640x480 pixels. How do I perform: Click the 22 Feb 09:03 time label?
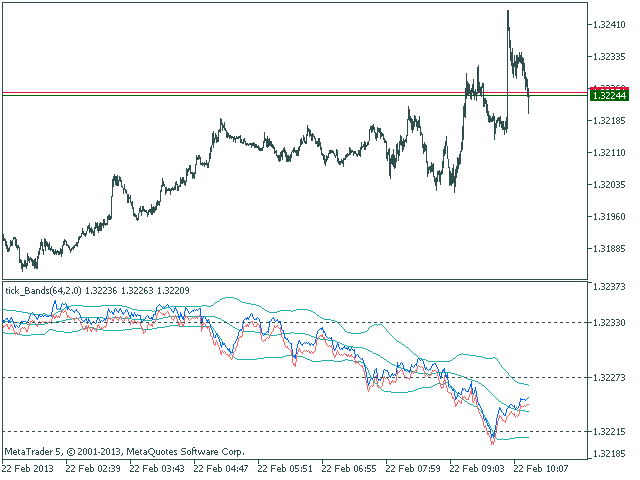pyautogui.click(x=477, y=469)
